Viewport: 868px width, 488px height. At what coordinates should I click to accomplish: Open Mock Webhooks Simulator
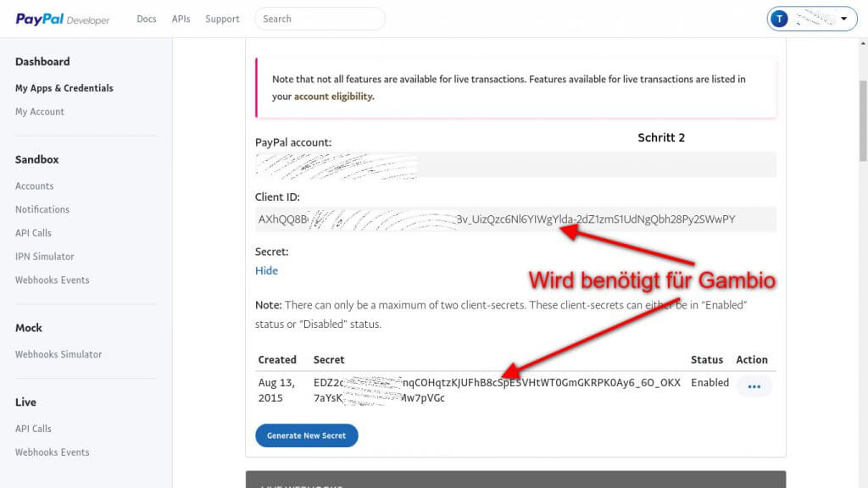[58, 354]
